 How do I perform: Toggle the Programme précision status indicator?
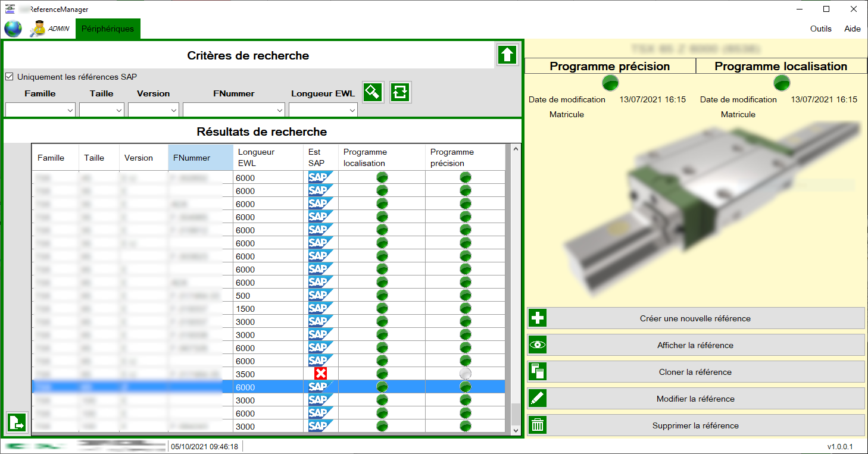click(610, 83)
